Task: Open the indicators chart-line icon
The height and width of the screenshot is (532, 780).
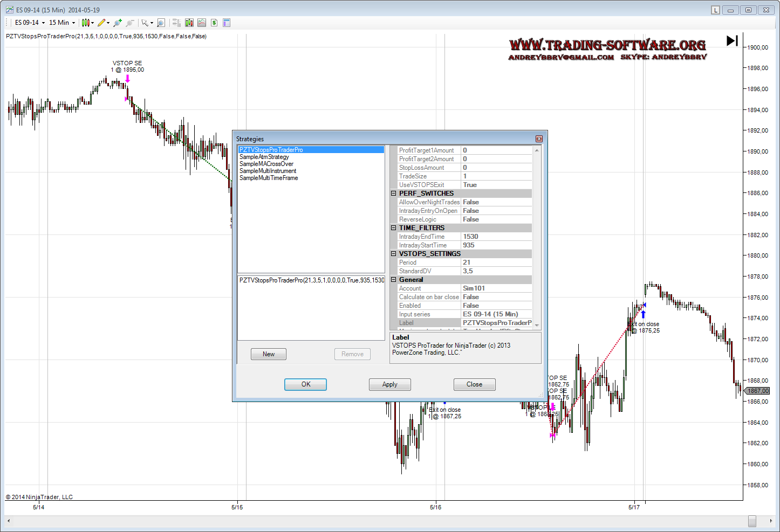Action: [x=202, y=23]
